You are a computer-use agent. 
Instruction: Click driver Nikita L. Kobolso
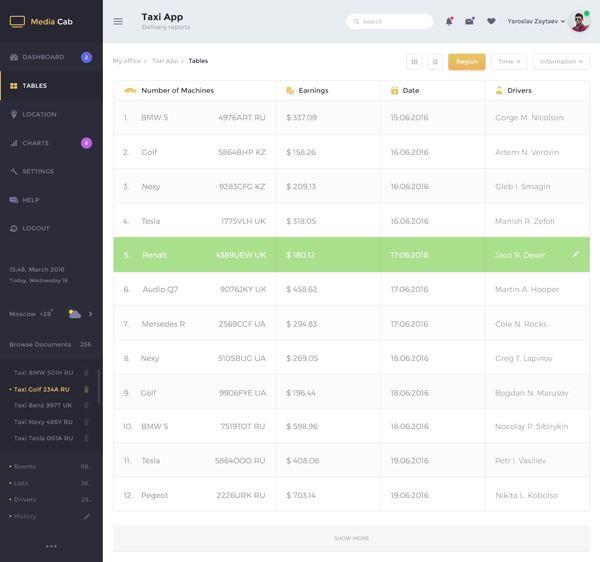(x=527, y=495)
